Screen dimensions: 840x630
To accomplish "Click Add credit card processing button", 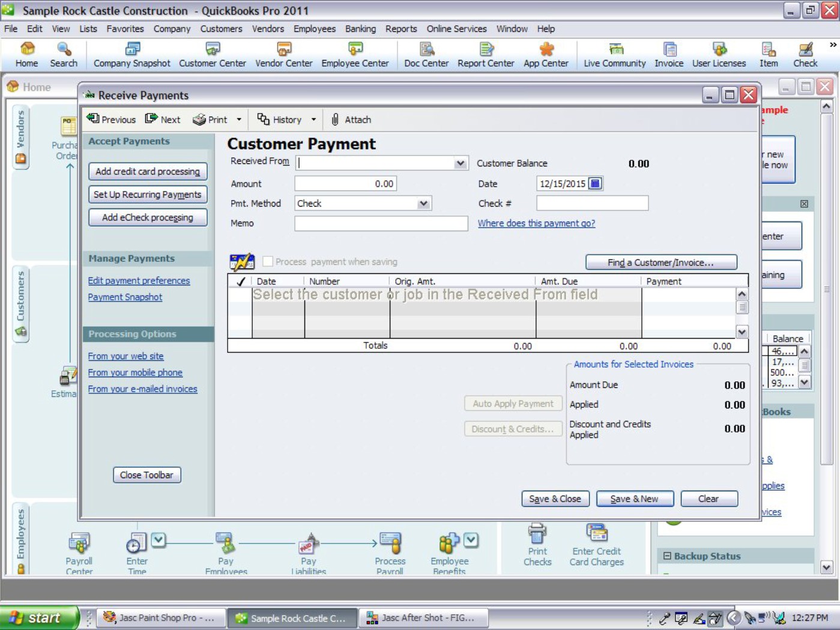I will (148, 171).
